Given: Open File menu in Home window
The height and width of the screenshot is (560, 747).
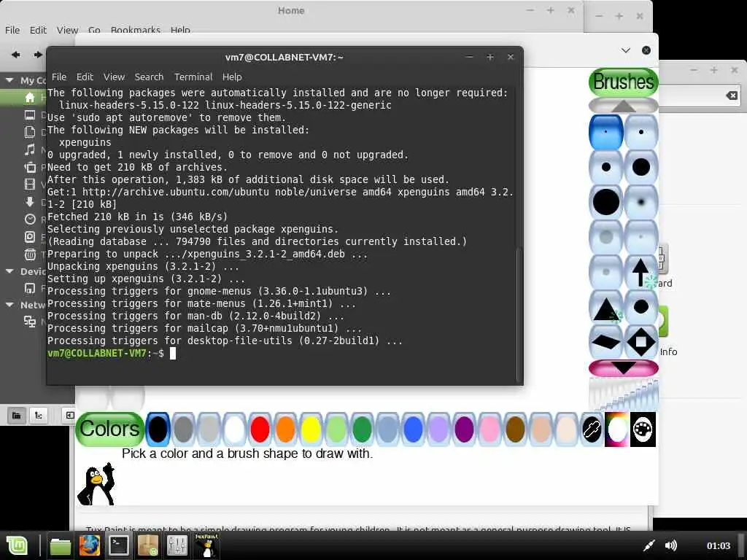Looking at the screenshot, I should 12,30.
